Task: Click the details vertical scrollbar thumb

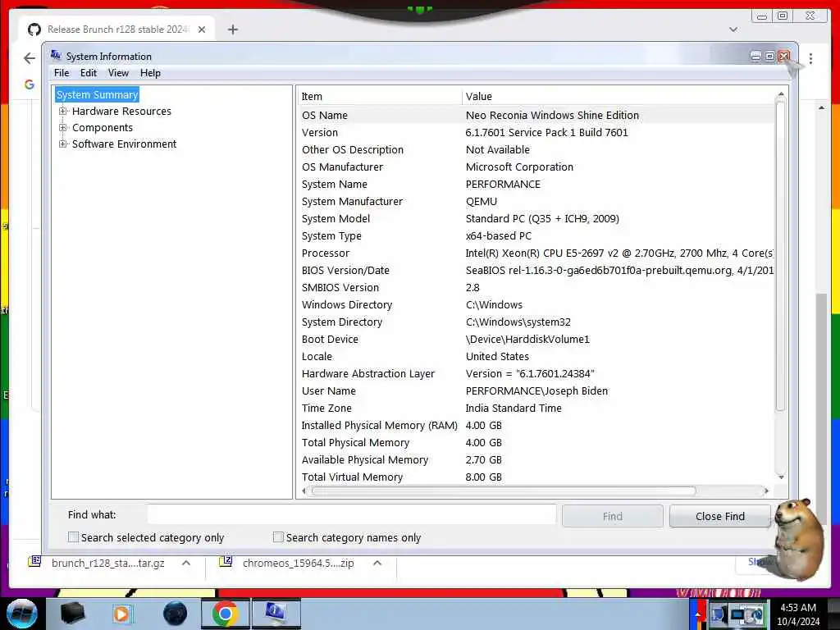Action: click(x=781, y=256)
